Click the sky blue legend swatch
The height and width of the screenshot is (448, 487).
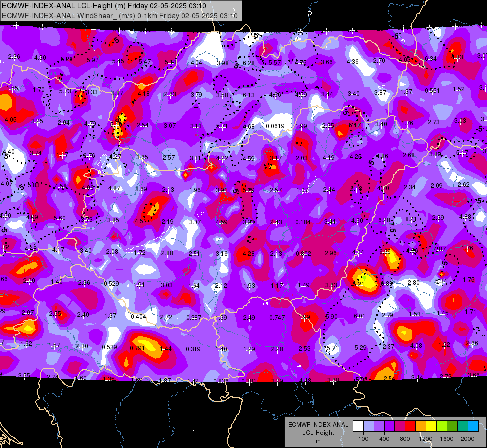[473, 426]
